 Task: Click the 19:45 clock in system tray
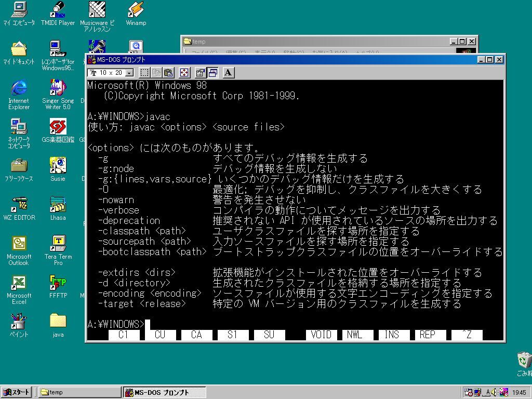(519, 393)
